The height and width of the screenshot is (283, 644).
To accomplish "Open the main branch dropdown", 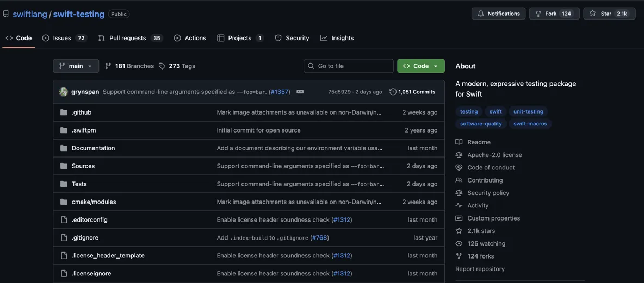I will [x=76, y=66].
